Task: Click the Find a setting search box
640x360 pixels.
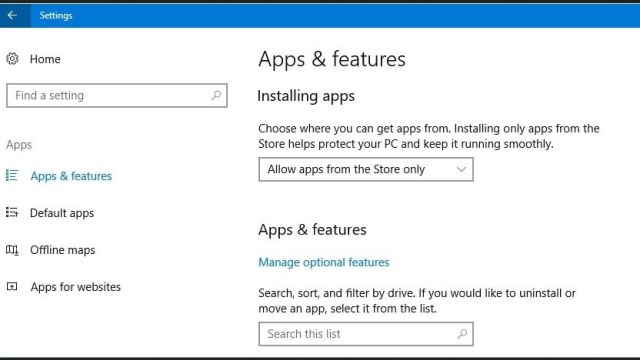Action: pyautogui.click(x=117, y=96)
